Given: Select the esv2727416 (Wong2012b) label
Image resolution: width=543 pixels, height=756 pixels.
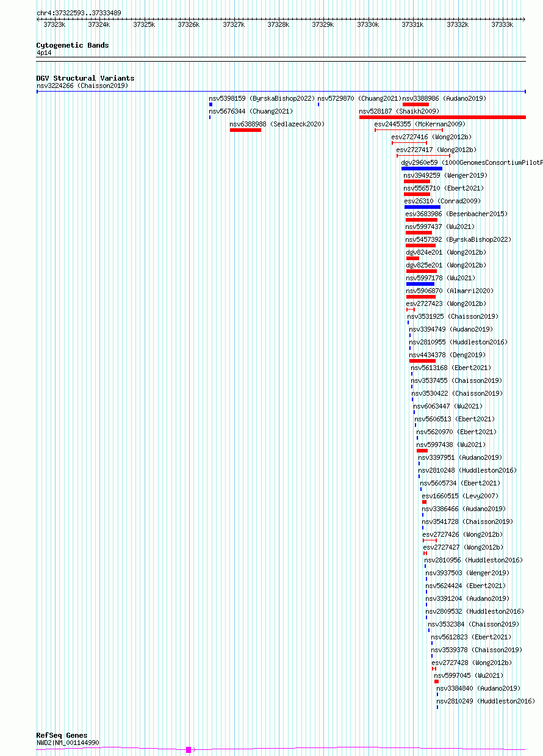Looking at the screenshot, I should (431, 137).
